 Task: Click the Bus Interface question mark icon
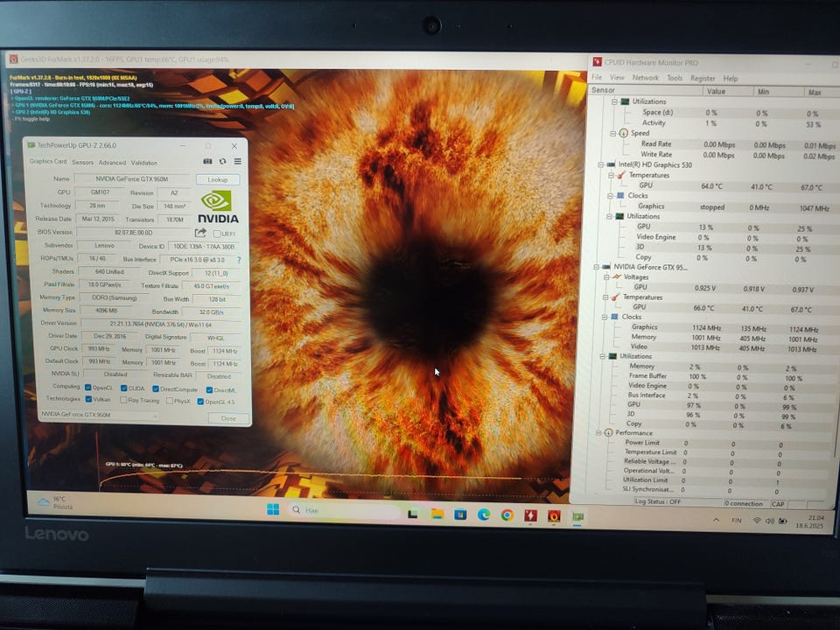click(239, 260)
